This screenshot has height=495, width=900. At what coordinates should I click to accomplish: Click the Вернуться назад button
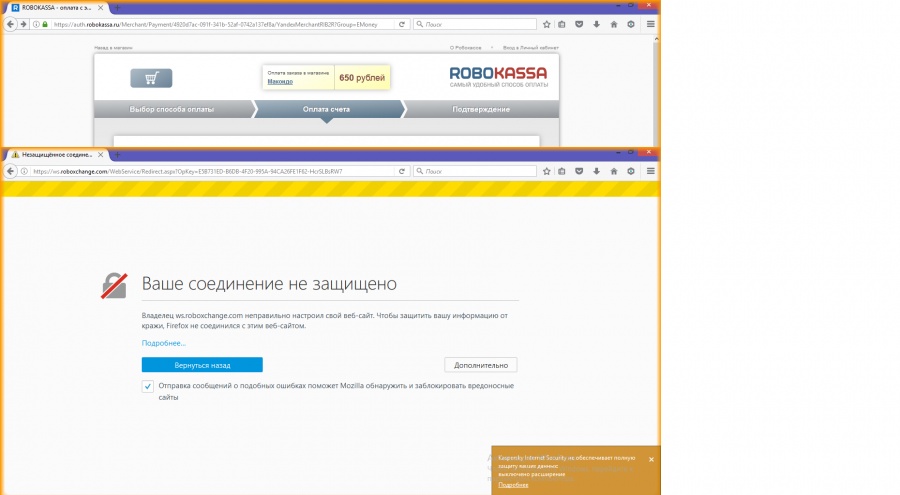click(x=202, y=365)
